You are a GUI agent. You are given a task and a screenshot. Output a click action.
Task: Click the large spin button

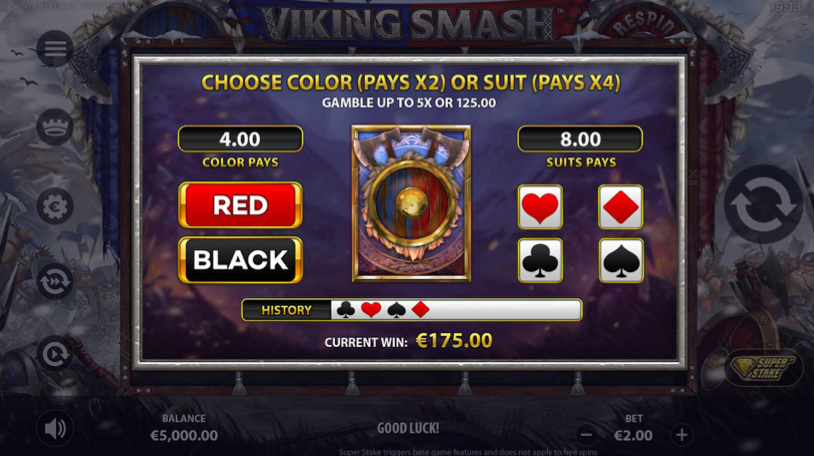point(763,204)
